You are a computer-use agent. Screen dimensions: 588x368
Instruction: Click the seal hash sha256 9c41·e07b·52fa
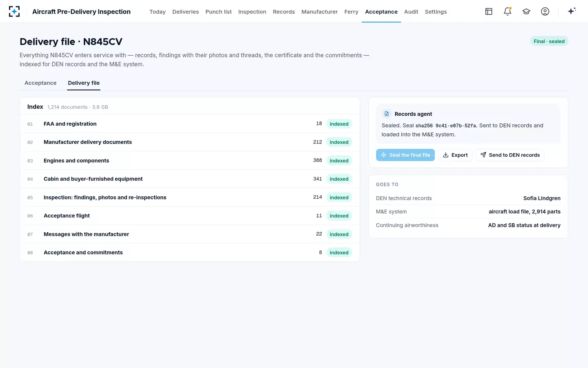pos(445,126)
